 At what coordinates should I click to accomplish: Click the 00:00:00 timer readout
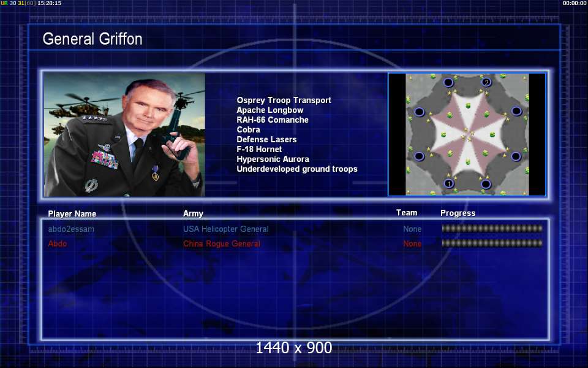(575, 3)
